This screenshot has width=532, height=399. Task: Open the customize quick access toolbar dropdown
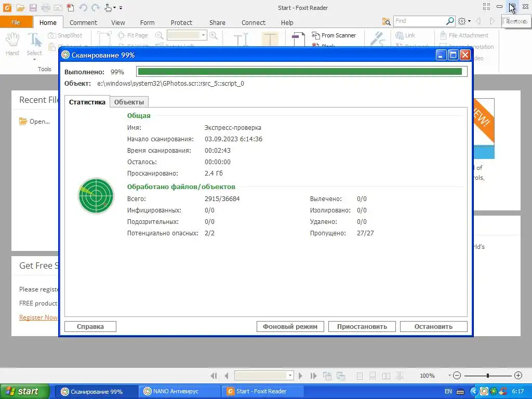click(121, 7)
